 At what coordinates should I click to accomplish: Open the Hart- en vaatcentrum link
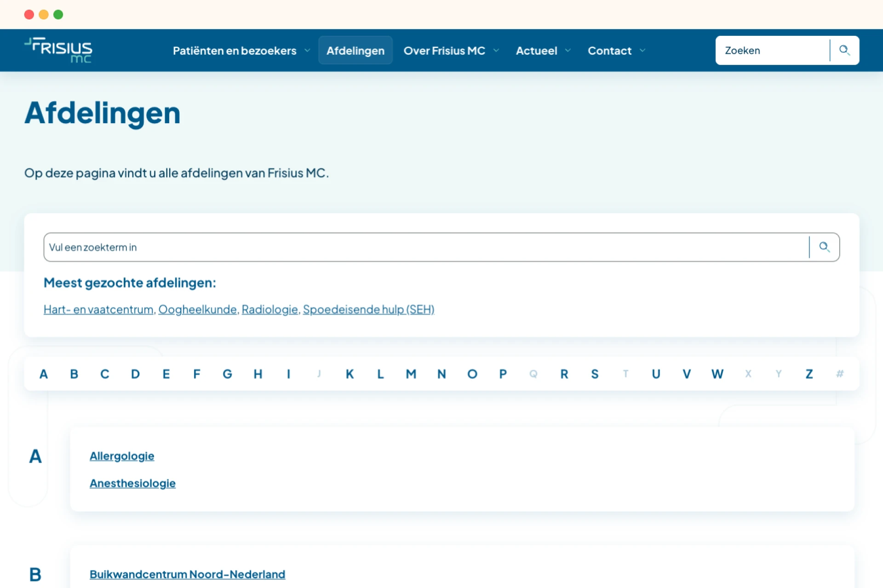coord(98,309)
